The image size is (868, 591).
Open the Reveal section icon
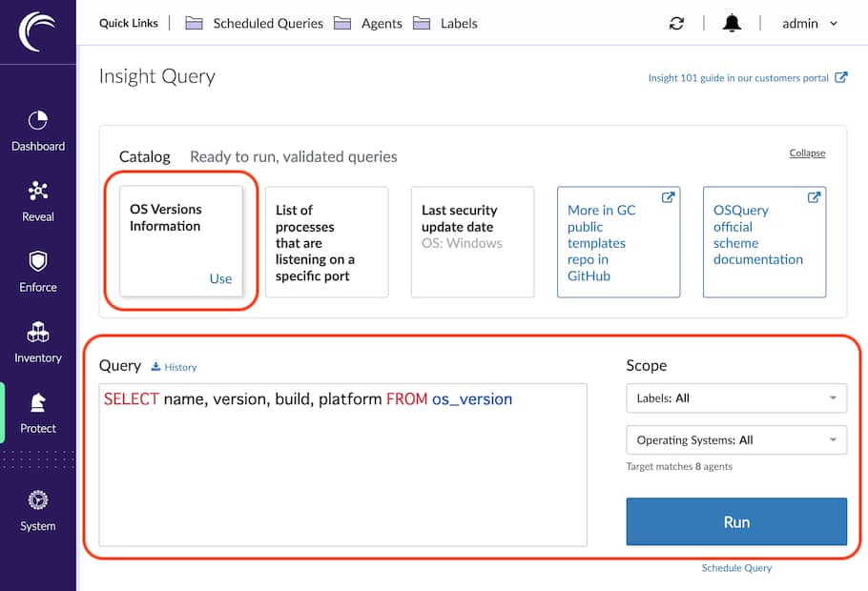point(38,200)
